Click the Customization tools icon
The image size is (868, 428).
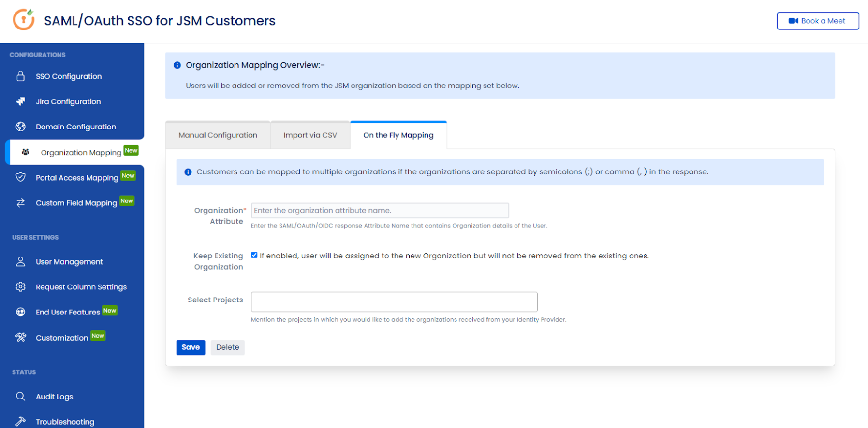coord(20,337)
